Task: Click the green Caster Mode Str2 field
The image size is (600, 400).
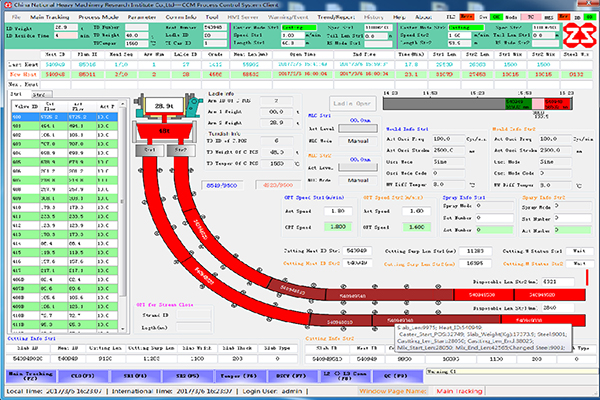Action: click(x=466, y=28)
